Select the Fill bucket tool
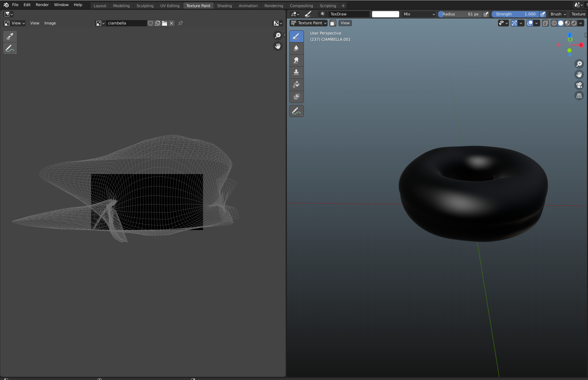 [296, 84]
